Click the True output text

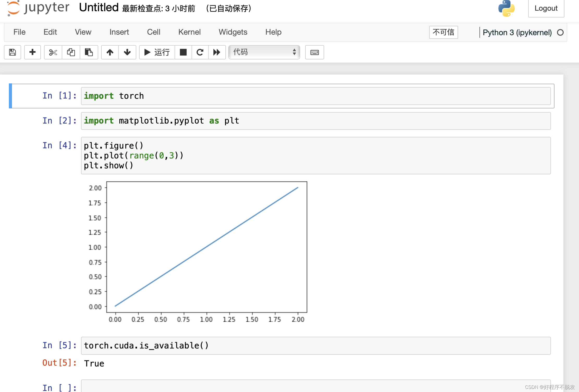click(x=94, y=364)
